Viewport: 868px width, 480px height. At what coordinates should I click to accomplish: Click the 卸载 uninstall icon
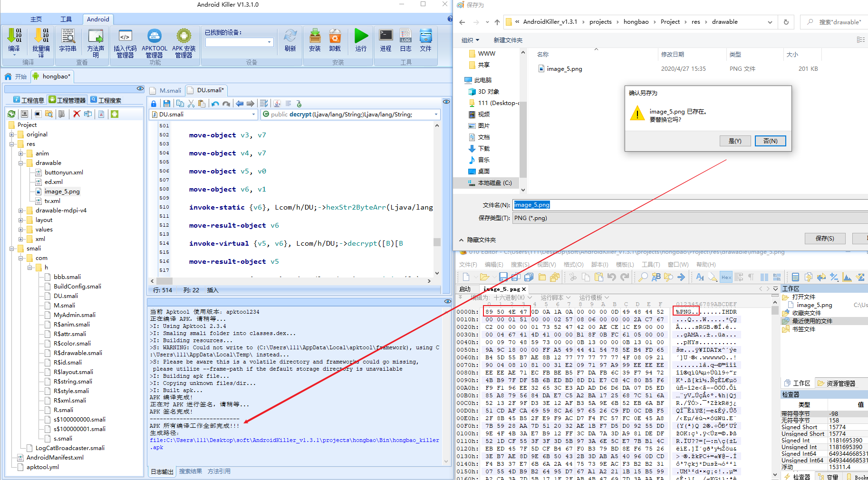pos(335,40)
